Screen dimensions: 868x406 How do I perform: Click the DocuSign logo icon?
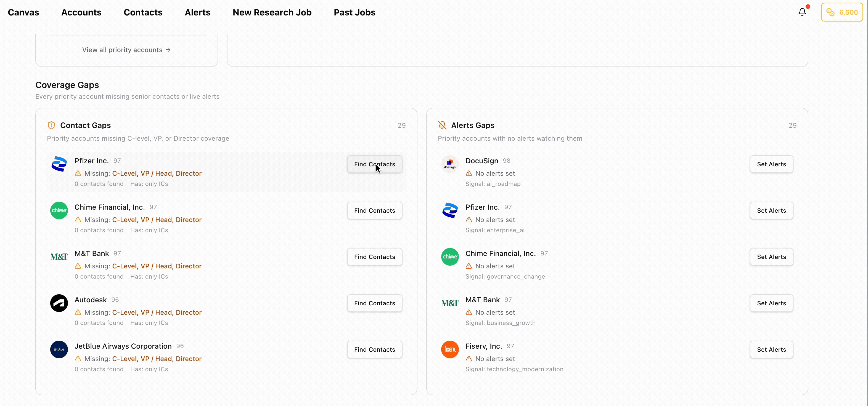(x=450, y=164)
